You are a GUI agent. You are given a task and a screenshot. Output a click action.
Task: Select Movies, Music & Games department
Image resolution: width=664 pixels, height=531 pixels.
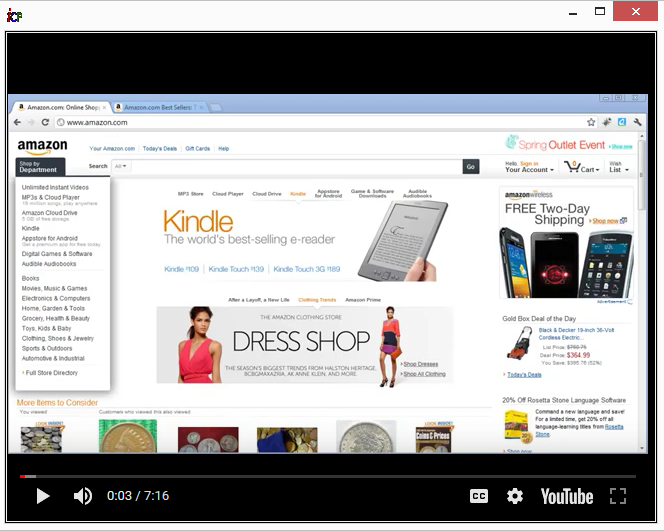point(54,288)
